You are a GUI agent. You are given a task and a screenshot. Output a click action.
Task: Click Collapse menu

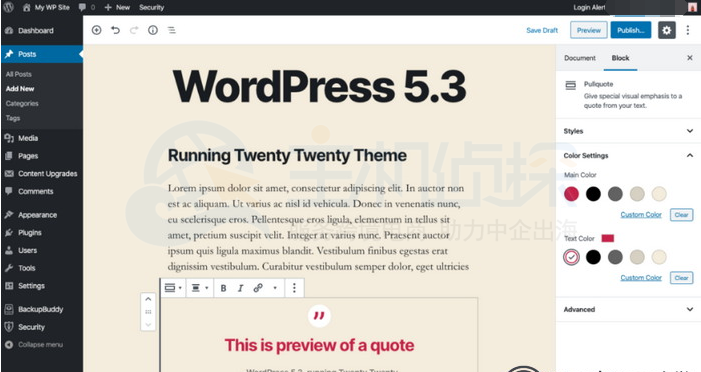[42, 345]
